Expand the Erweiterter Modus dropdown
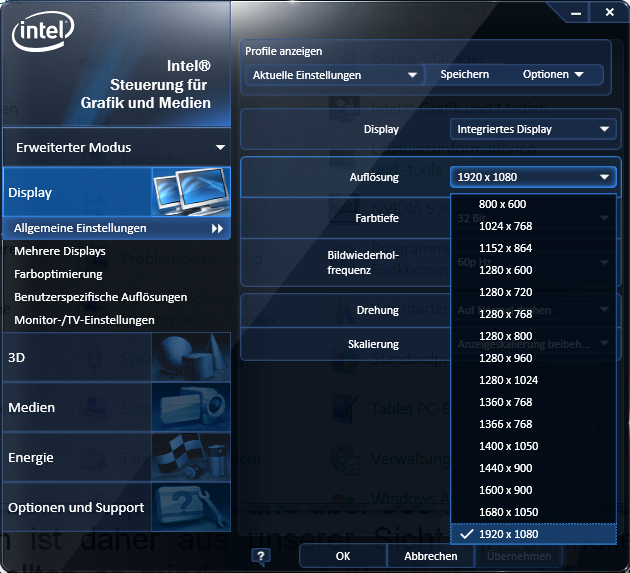 point(117,147)
